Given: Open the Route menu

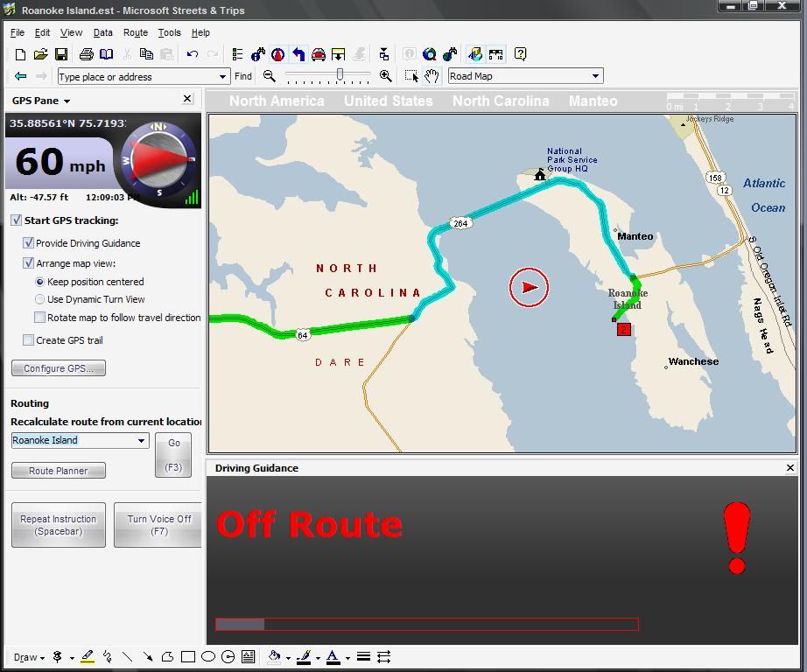Looking at the screenshot, I should (x=136, y=32).
